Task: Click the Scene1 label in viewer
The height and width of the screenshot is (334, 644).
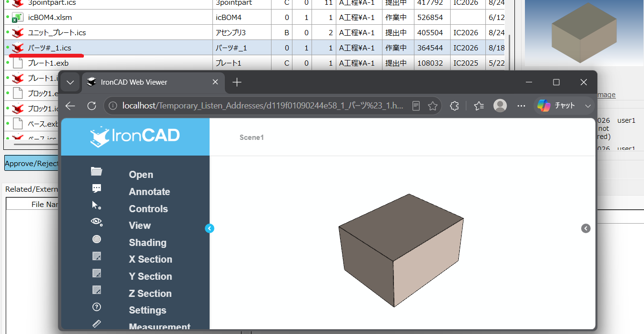Action: (252, 138)
